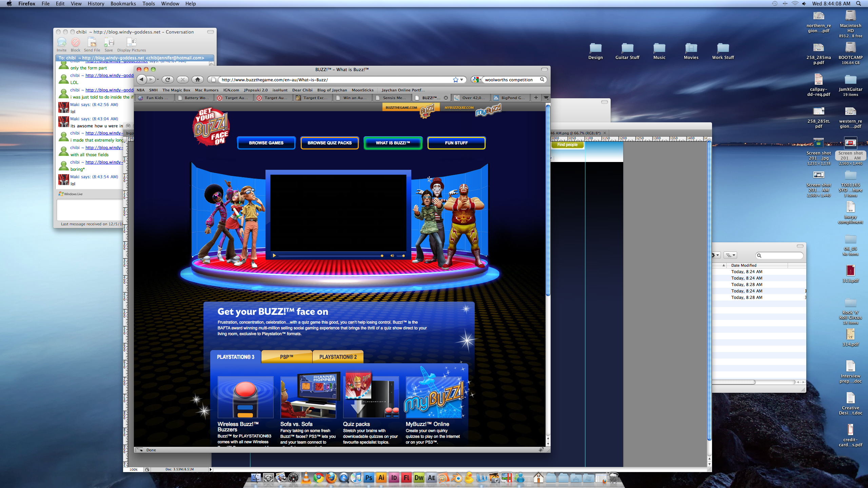Screen dimensions: 868x488
Task: Mute the video player with the volume icon
Action: [x=392, y=256]
